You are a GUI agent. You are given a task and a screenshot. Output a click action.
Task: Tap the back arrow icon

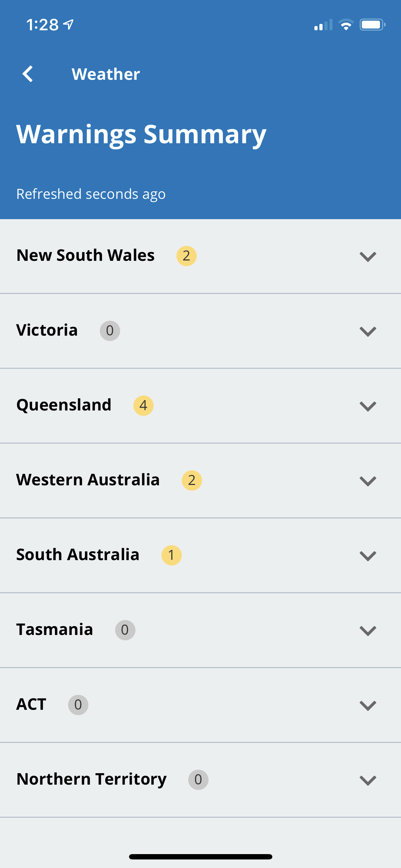(27, 74)
